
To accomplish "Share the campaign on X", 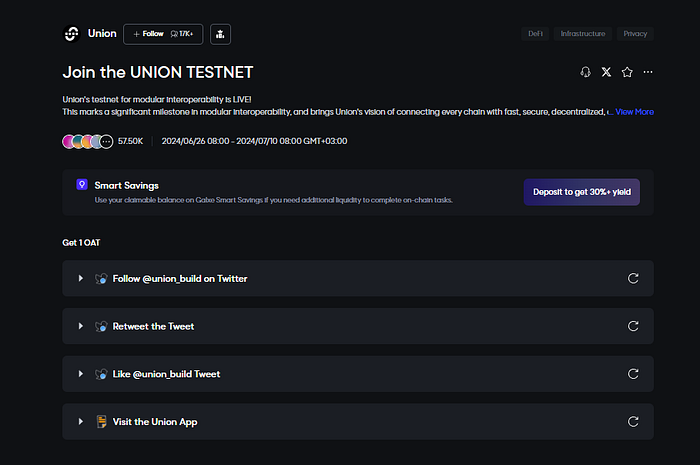I will [x=607, y=72].
